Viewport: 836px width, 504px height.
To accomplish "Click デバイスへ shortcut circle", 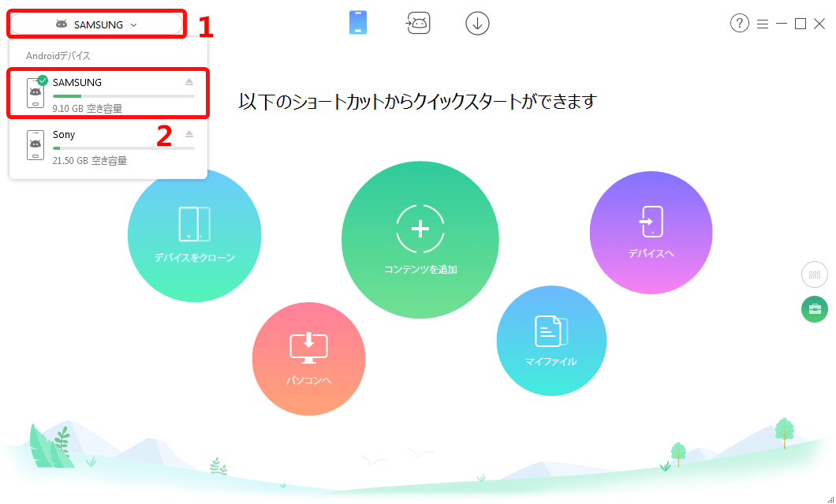I will coord(651,233).
